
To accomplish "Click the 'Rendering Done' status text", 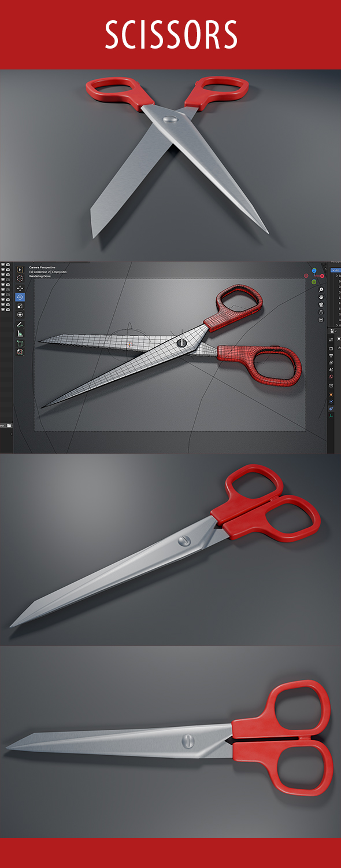I will [x=40, y=276].
